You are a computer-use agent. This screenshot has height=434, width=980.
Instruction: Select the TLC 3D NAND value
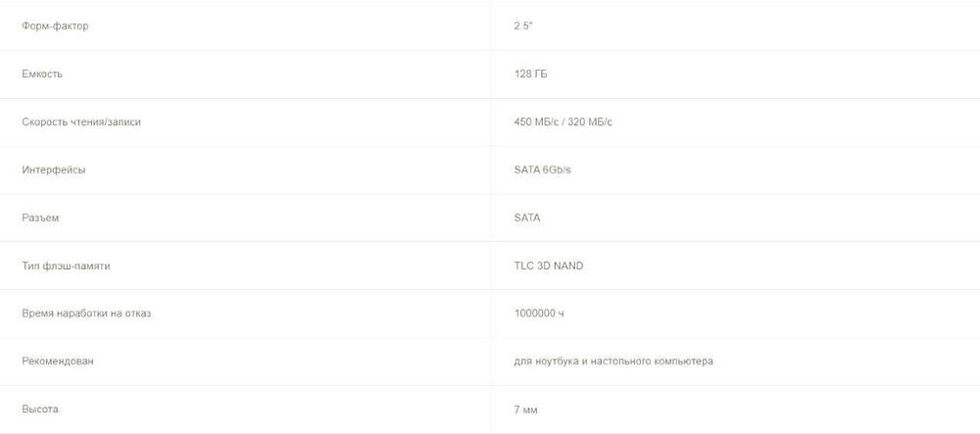coord(549,265)
